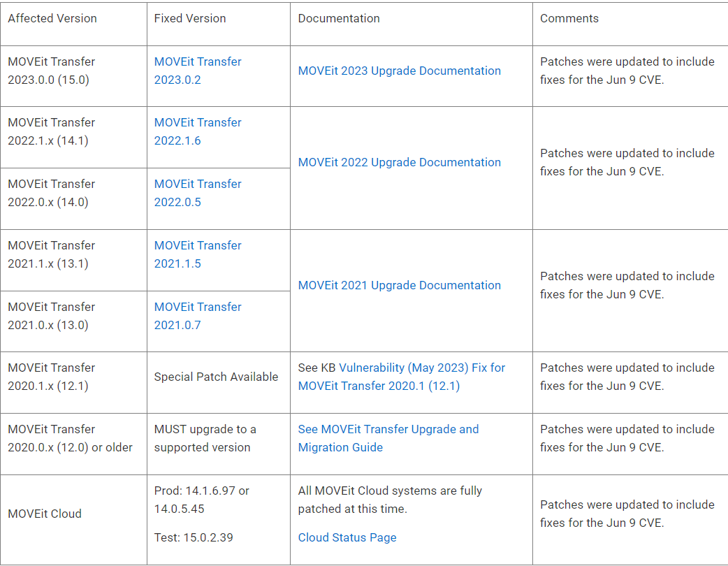
Task: Open the MOVEit Transfer 2022.1.6 link
Action: click(198, 131)
